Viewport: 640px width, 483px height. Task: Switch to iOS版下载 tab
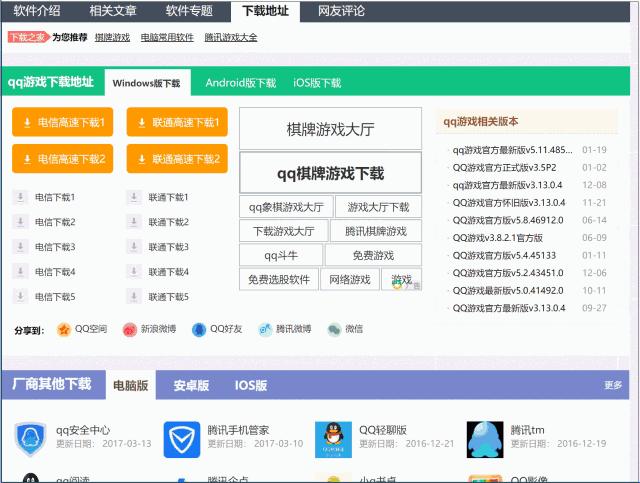[x=317, y=83]
